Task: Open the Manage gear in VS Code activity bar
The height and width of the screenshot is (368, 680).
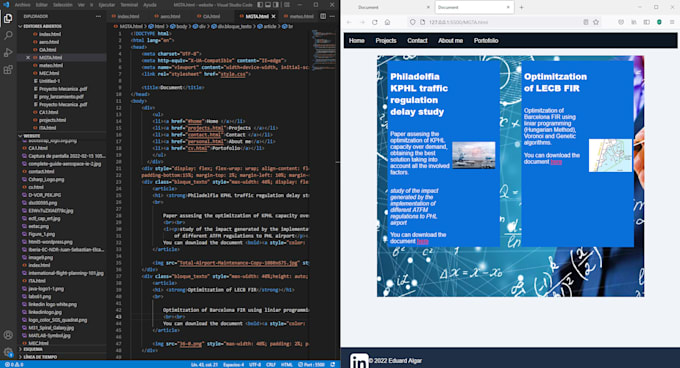Action: [8, 352]
